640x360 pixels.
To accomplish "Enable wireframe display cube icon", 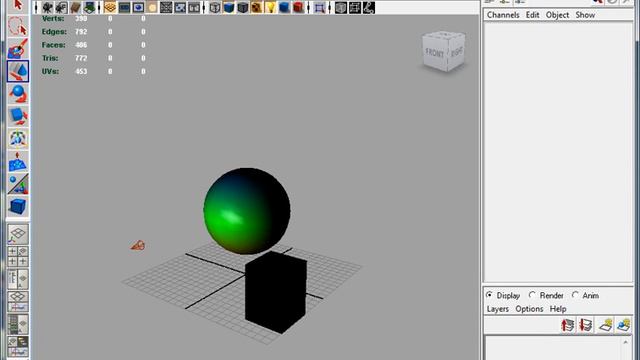I will pyautogui.click(x=215, y=7).
